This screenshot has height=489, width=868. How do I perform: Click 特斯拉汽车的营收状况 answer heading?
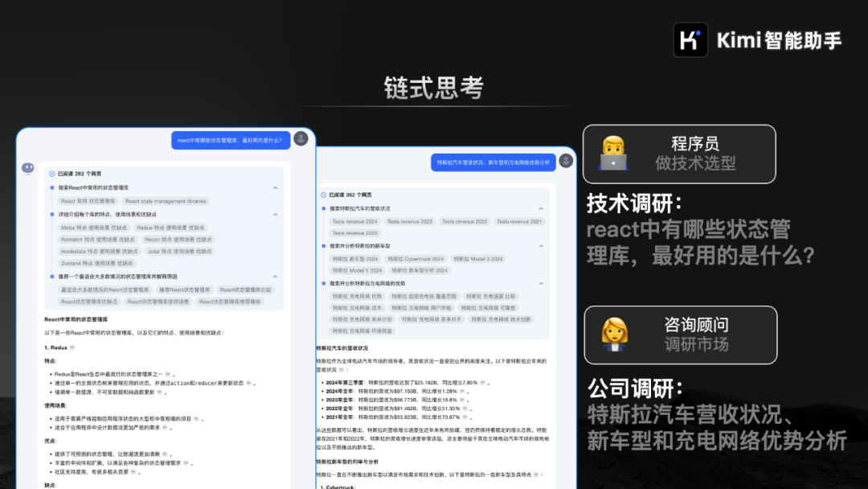tap(342, 348)
